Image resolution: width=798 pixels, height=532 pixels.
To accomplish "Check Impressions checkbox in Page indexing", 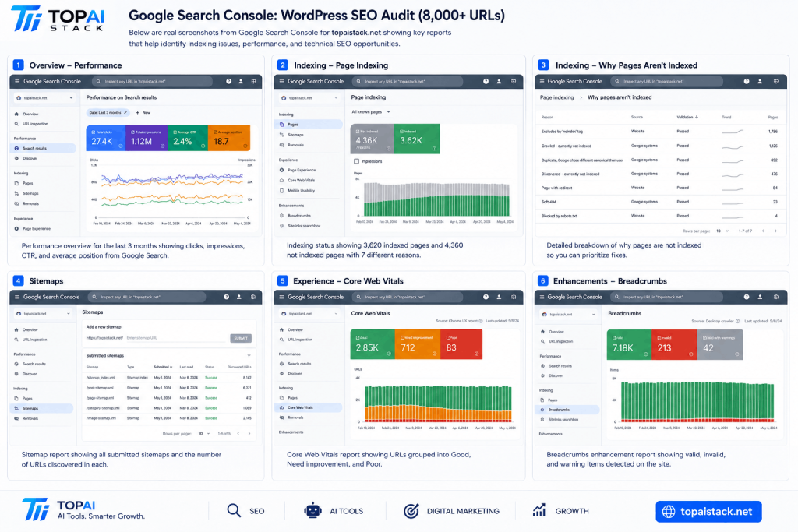I will click(356, 161).
